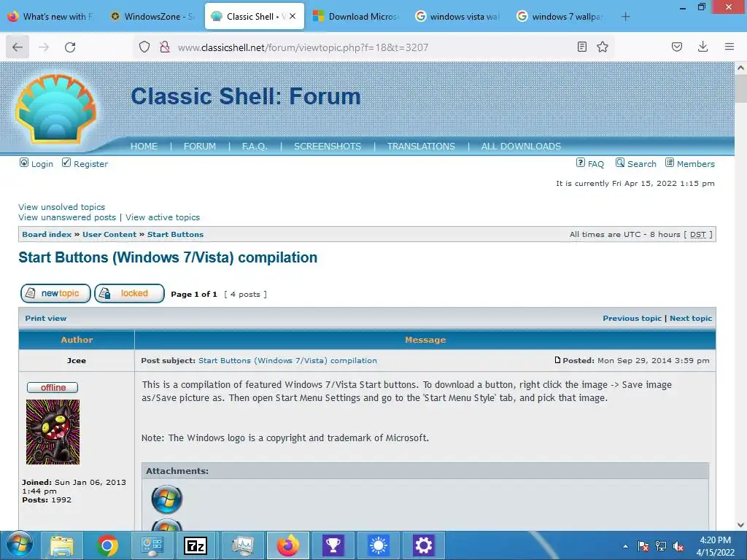Launch Chrome from the taskbar

point(107,545)
